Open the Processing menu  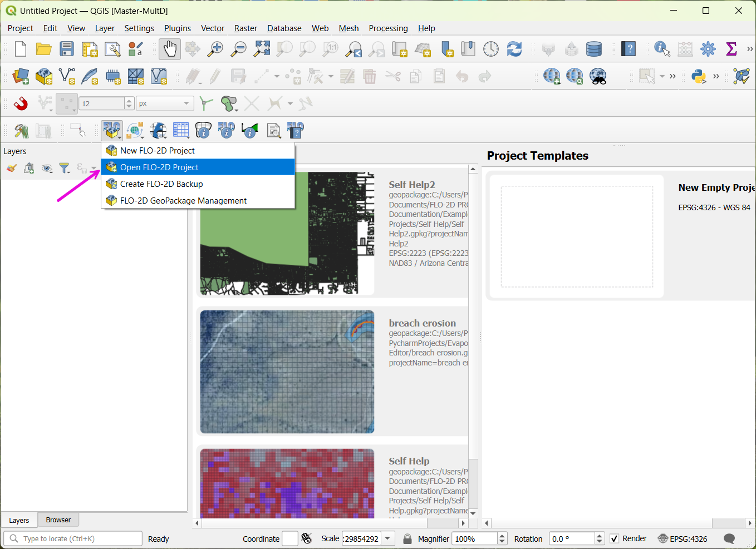(388, 28)
